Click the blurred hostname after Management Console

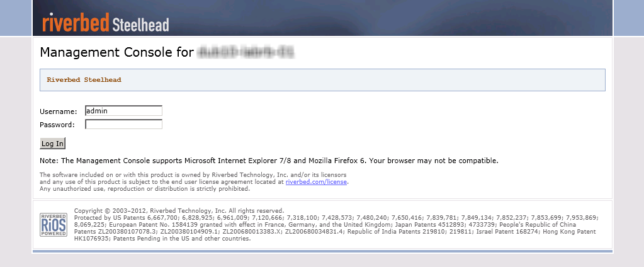tap(246, 52)
